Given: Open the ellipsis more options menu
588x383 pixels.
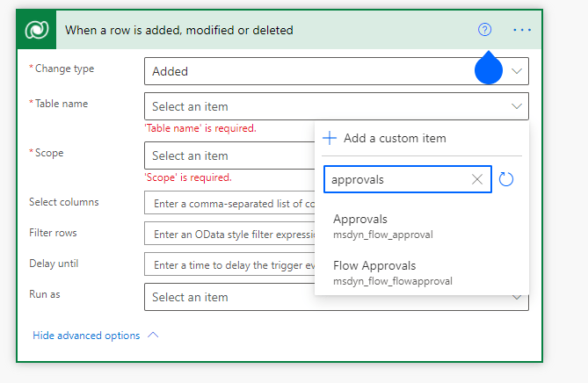Looking at the screenshot, I should pos(522,30).
